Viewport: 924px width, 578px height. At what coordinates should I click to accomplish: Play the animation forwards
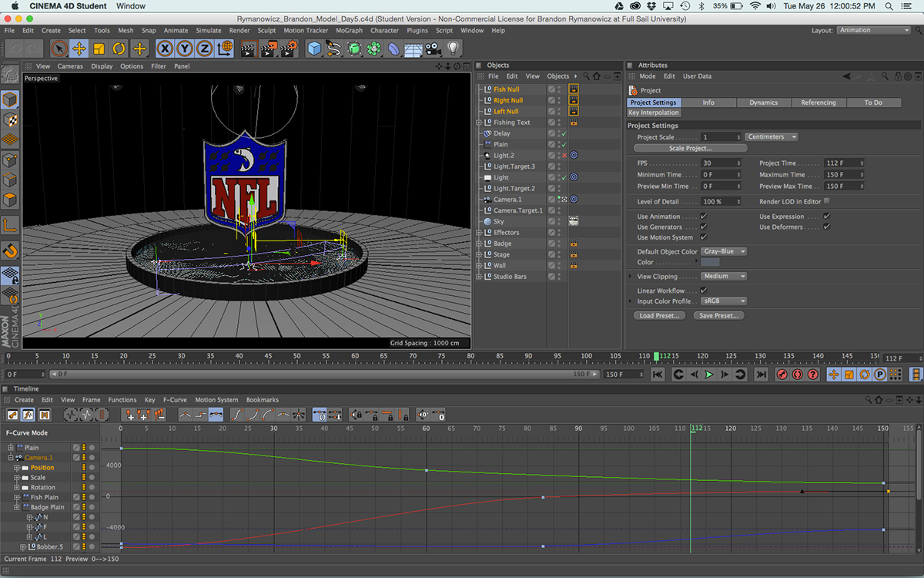(709, 375)
